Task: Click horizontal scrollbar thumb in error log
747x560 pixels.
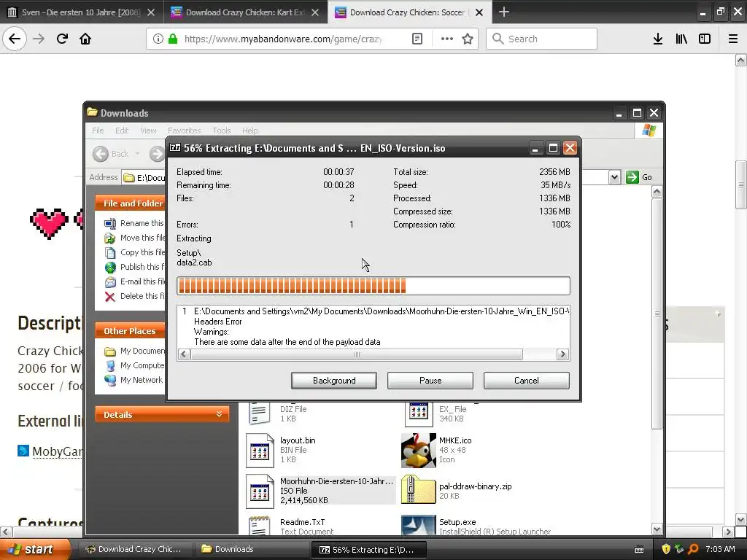Action: pos(357,354)
